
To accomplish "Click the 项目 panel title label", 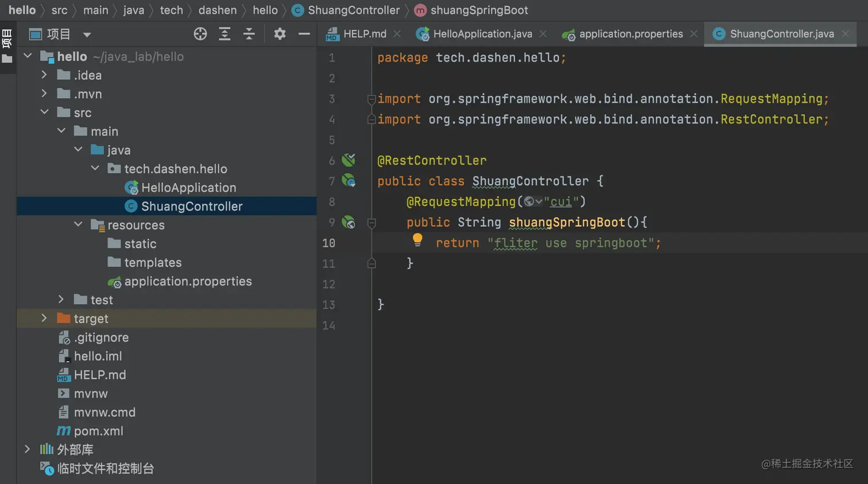I will 58,34.
